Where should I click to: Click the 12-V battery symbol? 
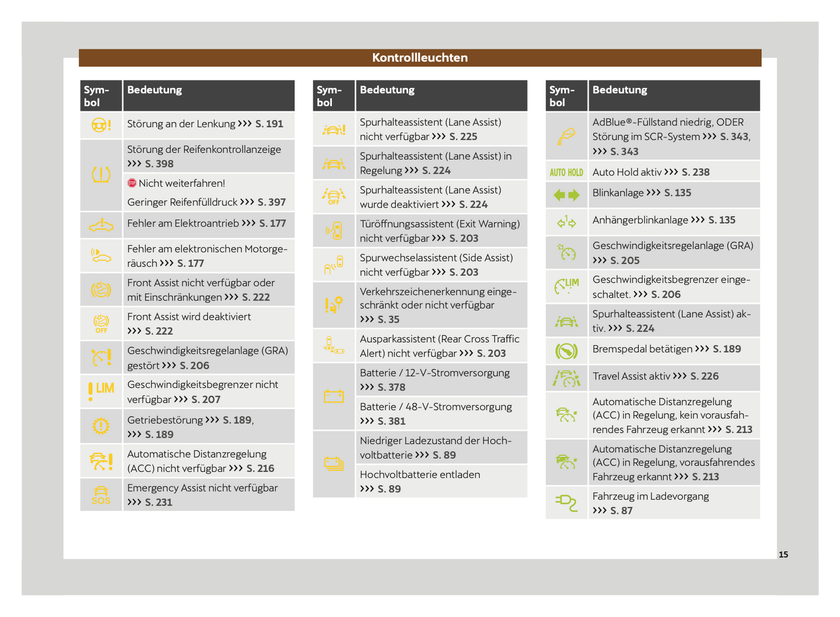click(x=334, y=396)
